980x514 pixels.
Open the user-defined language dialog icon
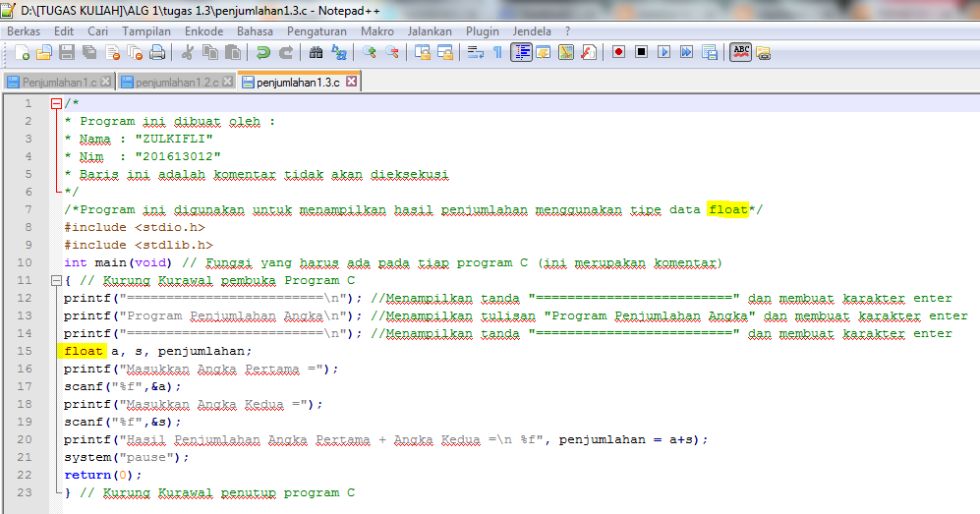[x=544, y=52]
